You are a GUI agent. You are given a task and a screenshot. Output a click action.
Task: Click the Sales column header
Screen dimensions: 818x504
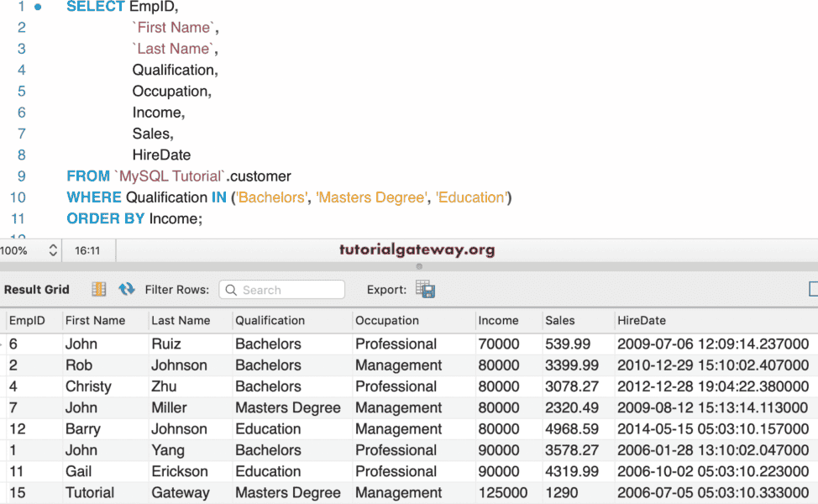click(x=560, y=320)
